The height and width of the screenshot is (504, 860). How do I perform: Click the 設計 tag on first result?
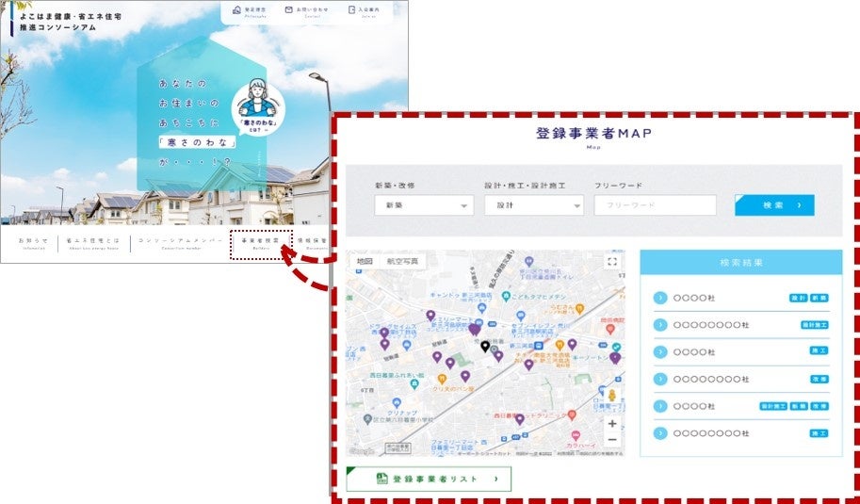pos(799,298)
